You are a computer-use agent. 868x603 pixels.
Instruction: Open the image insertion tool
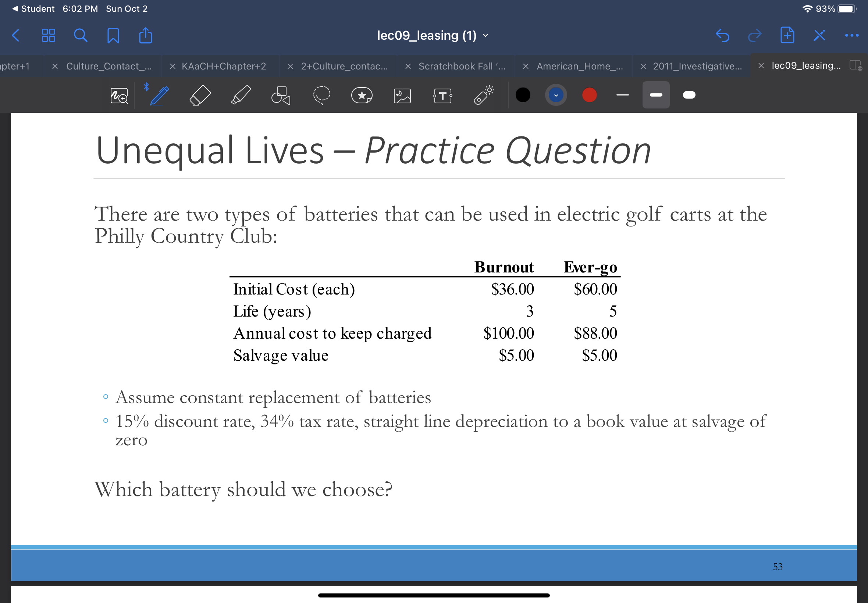[402, 95]
